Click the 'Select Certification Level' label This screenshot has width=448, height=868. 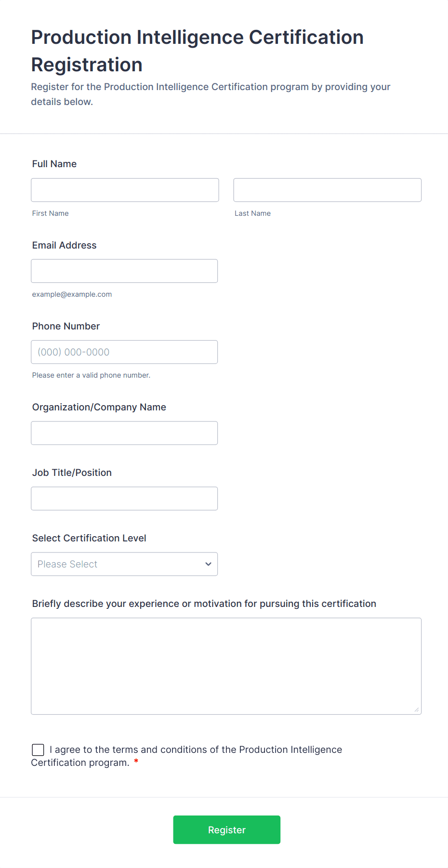[x=89, y=538]
